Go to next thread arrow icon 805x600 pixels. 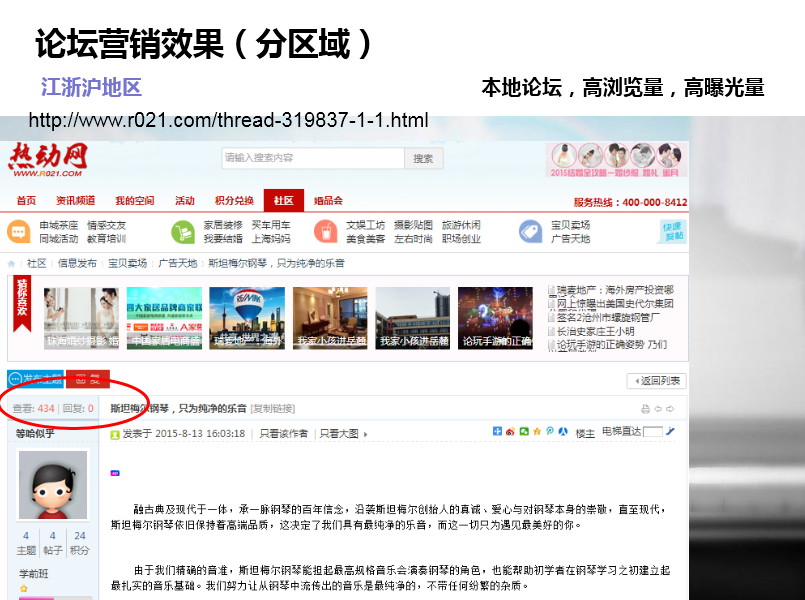pos(670,409)
